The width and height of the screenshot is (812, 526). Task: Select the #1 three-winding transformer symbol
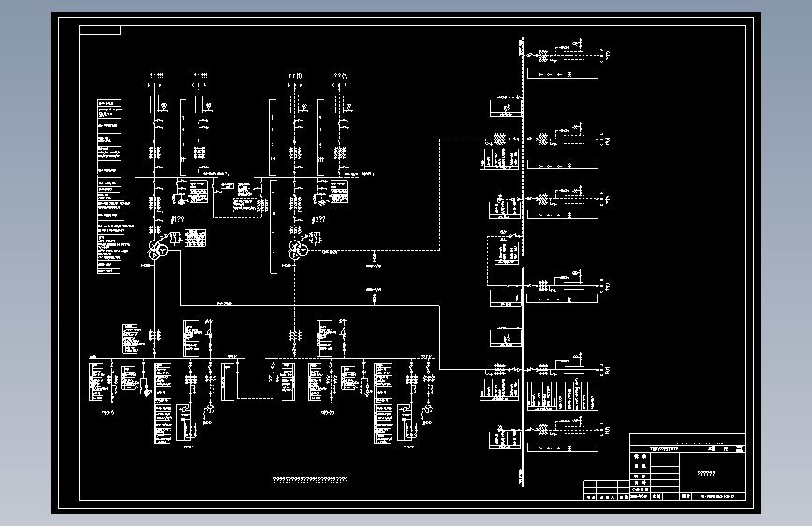coord(158,250)
